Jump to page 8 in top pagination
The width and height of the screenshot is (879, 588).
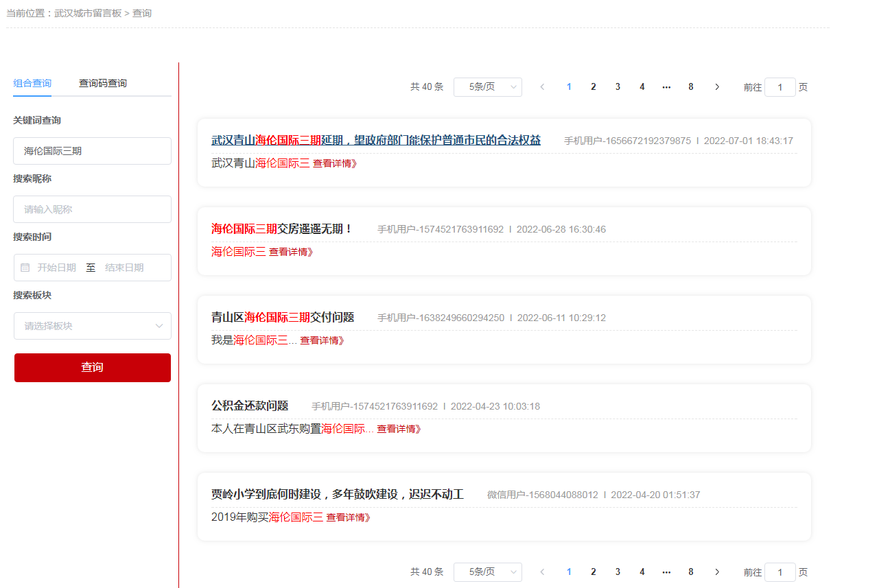[x=690, y=87]
